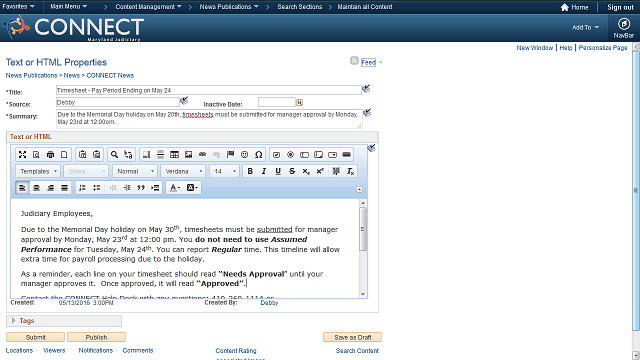Open the font size 14 dropdown
The width and height of the screenshot is (640, 360).
coord(224,171)
